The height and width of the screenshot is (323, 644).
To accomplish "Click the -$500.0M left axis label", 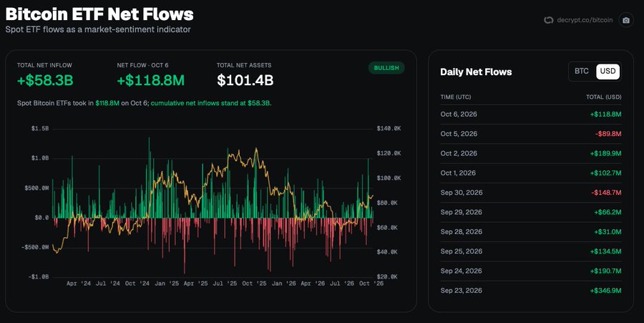I will click(x=35, y=247).
